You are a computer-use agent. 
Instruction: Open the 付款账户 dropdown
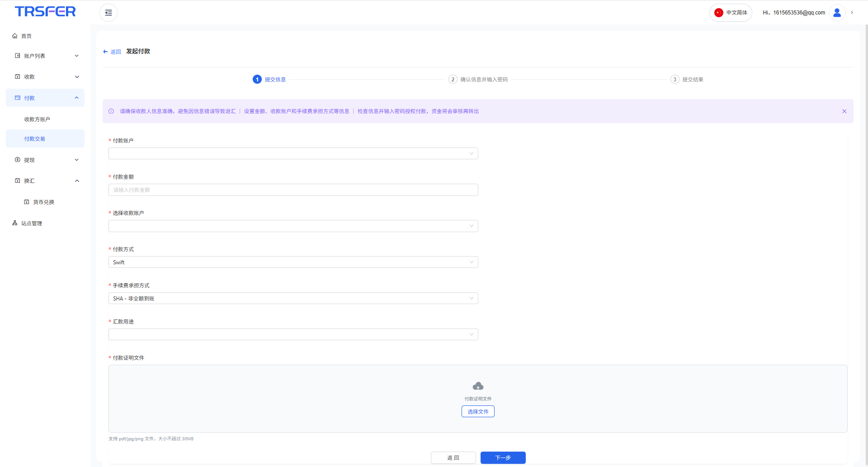click(x=293, y=154)
